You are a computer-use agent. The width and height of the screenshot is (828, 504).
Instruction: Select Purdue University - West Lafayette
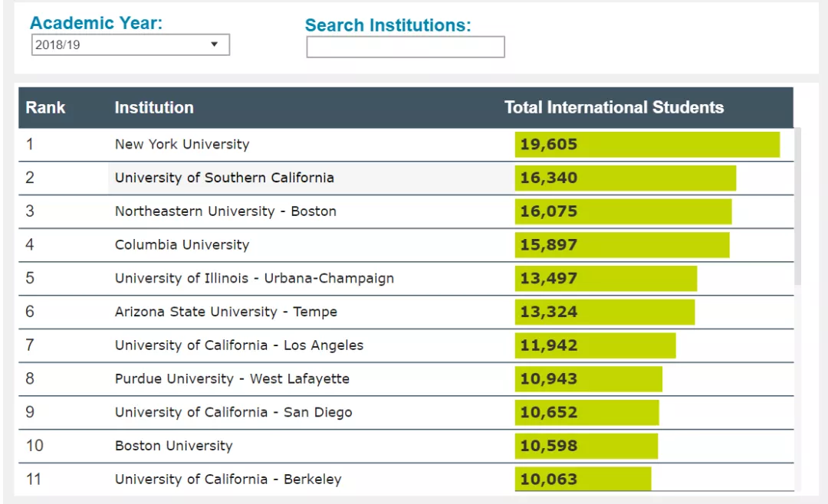(232, 379)
